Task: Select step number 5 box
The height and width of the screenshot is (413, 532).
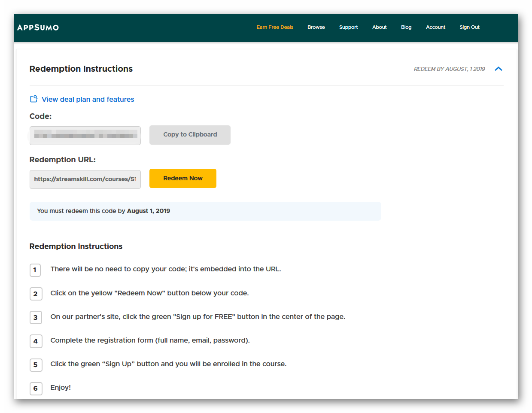Action: click(x=35, y=365)
